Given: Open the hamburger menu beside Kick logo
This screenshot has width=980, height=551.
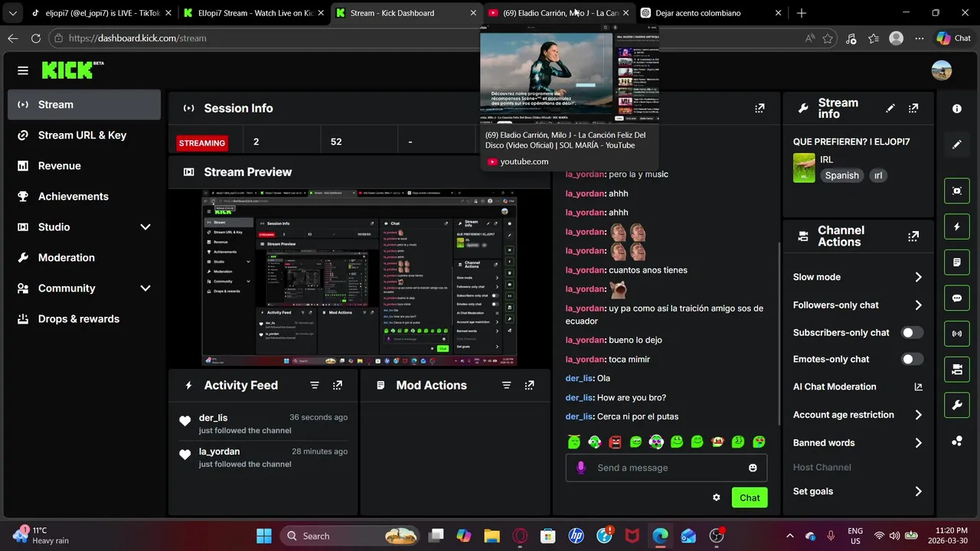Looking at the screenshot, I should click(x=23, y=70).
